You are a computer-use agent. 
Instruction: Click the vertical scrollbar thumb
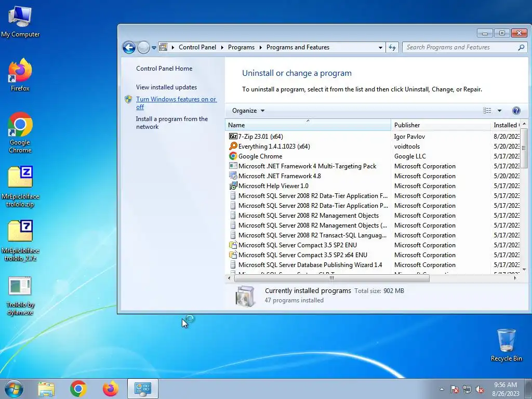(x=524, y=148)
